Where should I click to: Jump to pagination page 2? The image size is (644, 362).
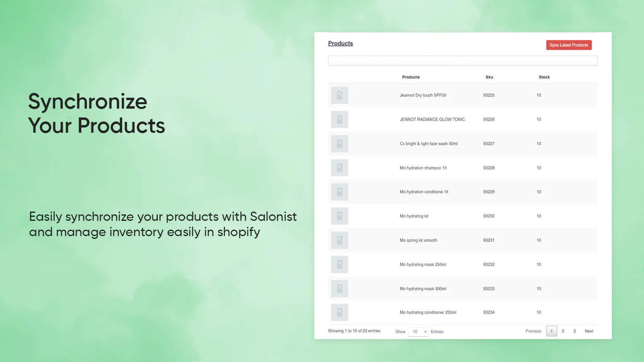point(563,331)
